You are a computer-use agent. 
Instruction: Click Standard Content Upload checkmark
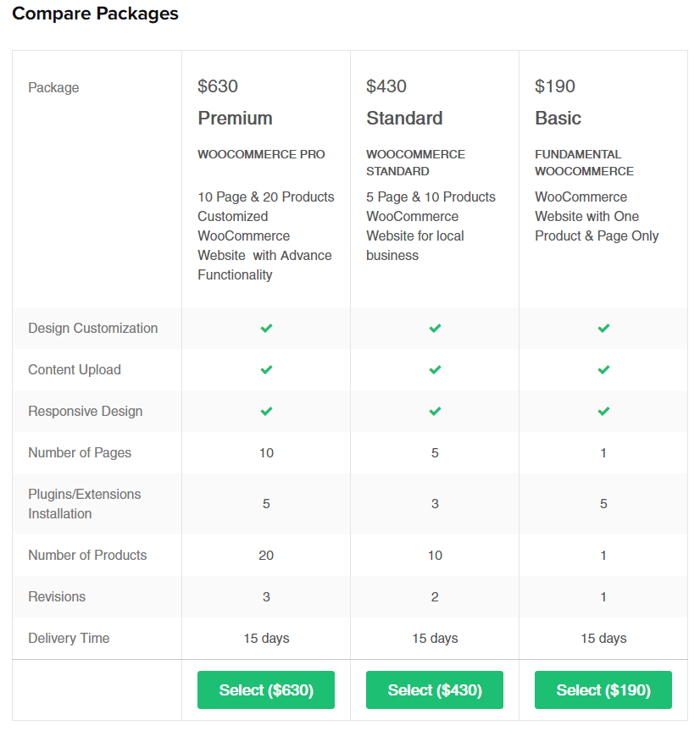[435, 369]
